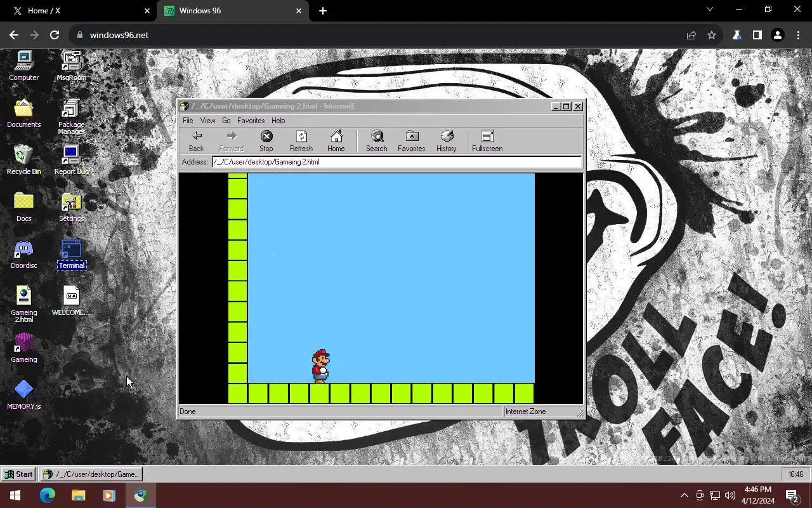Open Windows Start menu
The image size is (812, 508).
pos(15,495)
